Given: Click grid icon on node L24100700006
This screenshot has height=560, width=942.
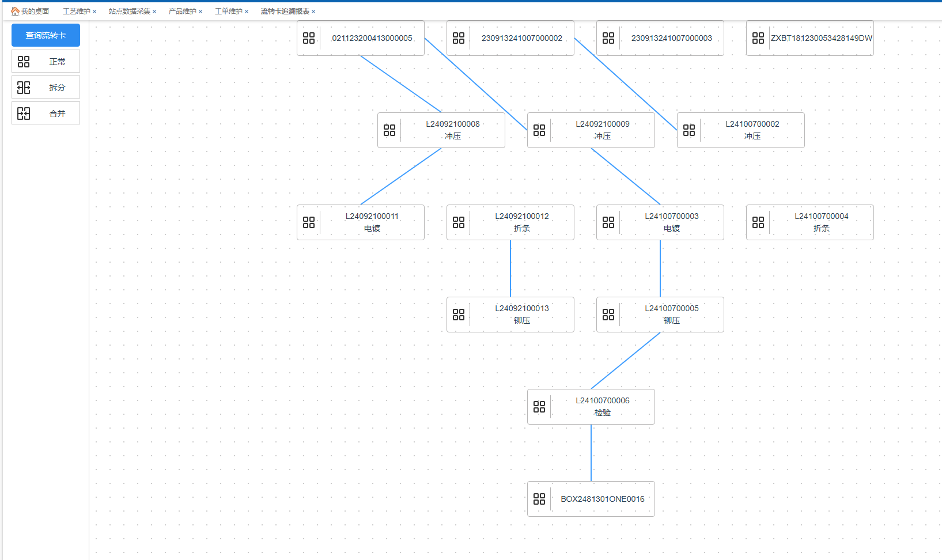Looking at the screenshot, I should (539, 407).
